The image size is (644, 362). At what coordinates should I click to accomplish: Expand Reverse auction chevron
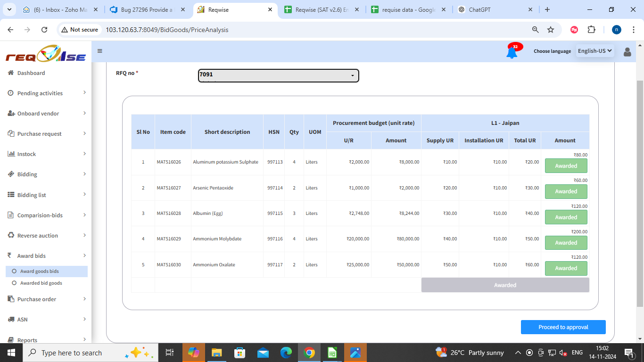pyautogui.click(x=84, y=235)
